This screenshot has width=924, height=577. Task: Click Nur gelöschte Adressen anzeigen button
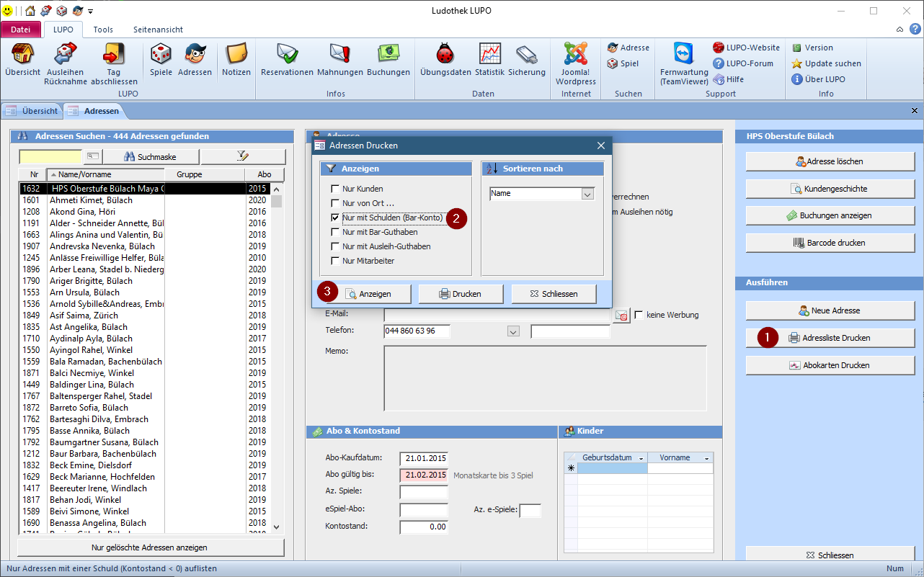point(150,547)
